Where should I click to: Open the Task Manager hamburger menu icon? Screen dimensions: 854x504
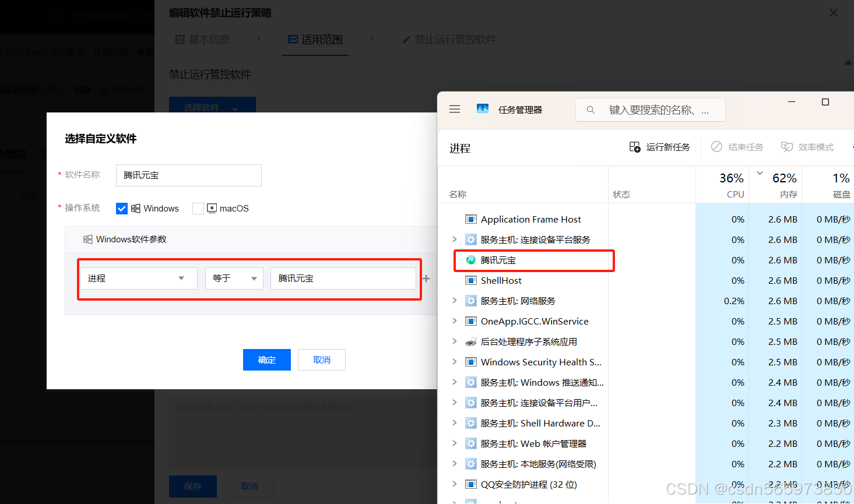pos(455,109)
